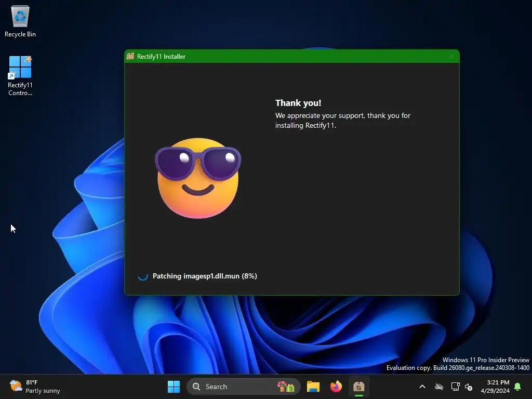532x399 pixels.
Task: Switch to Rectify11 Installer taskbar icon
Action: [x=358, y=387]
